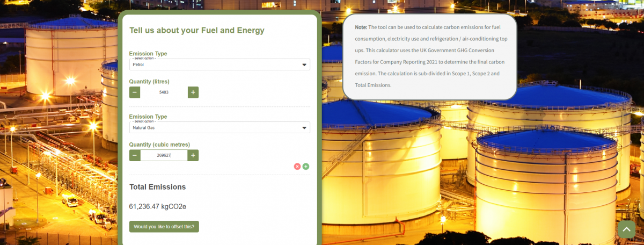Click the 'Tell us about your Fuel and Energy' heading
Screen dimensions: 644x245
pos(197,31)
